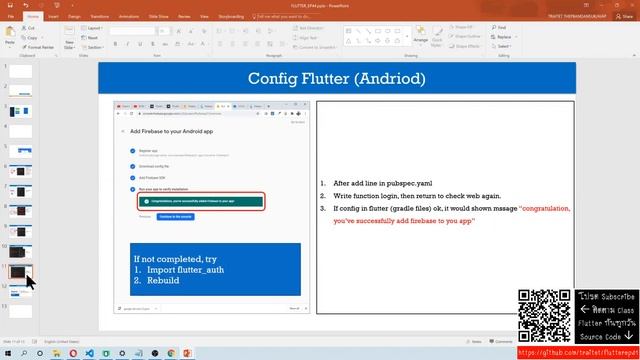The height and width of the screenshot is (360, 640).
Task: Open the Layout dropdown
Action: point(92,28)
